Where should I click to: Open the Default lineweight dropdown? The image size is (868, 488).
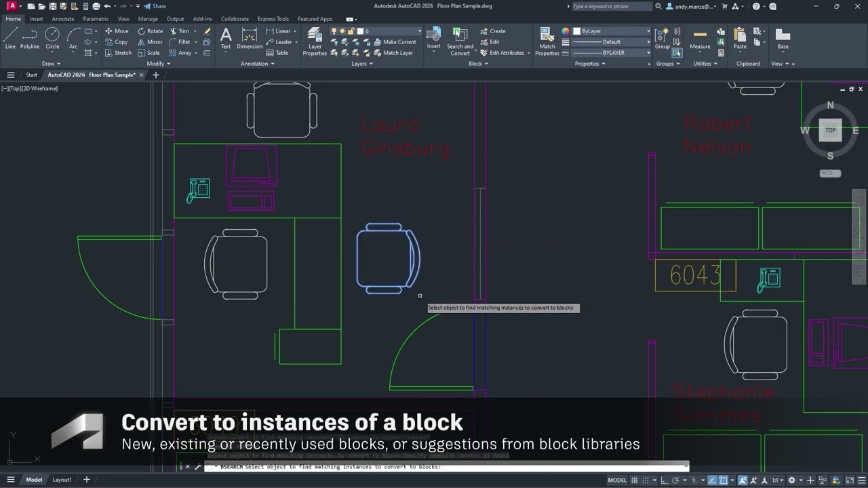coord(611,42)
